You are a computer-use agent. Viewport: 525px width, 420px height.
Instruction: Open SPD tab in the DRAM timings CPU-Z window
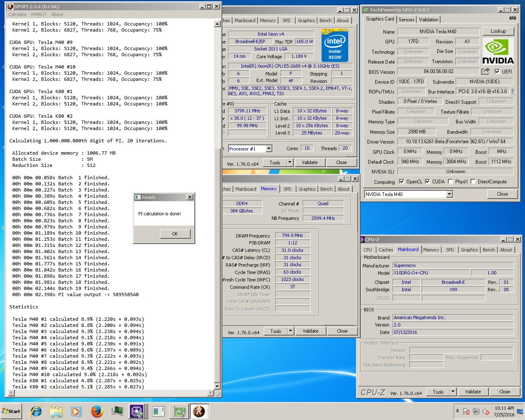coord(288,189)
